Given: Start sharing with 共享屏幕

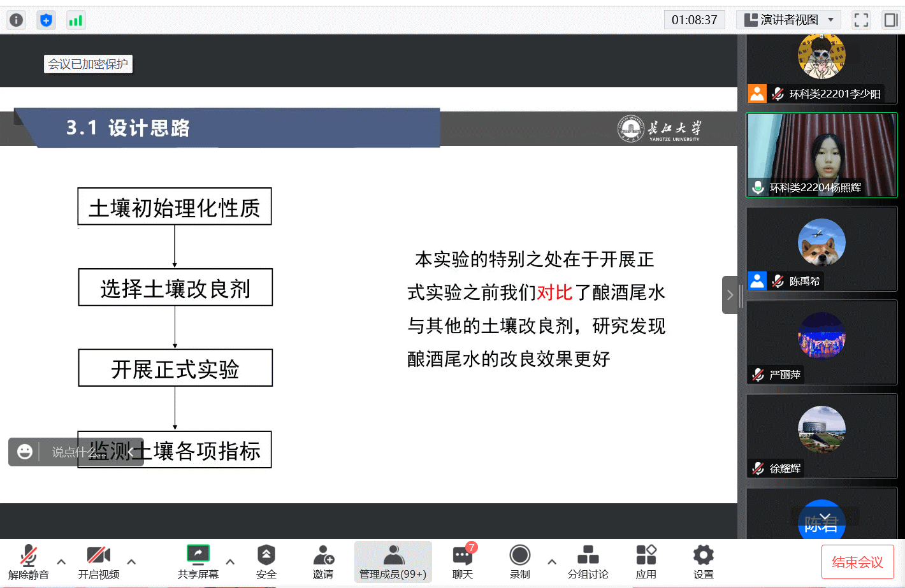Looking at the screenshot, I should point(198,562).
